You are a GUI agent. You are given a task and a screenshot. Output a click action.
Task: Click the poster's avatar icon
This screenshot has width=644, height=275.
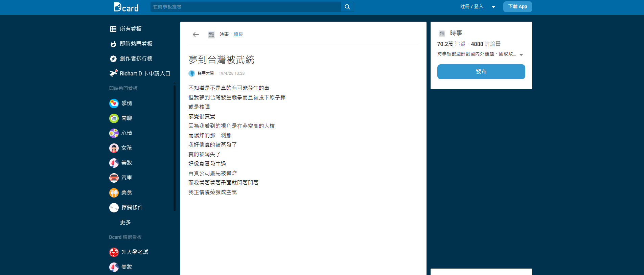(192, 73)
